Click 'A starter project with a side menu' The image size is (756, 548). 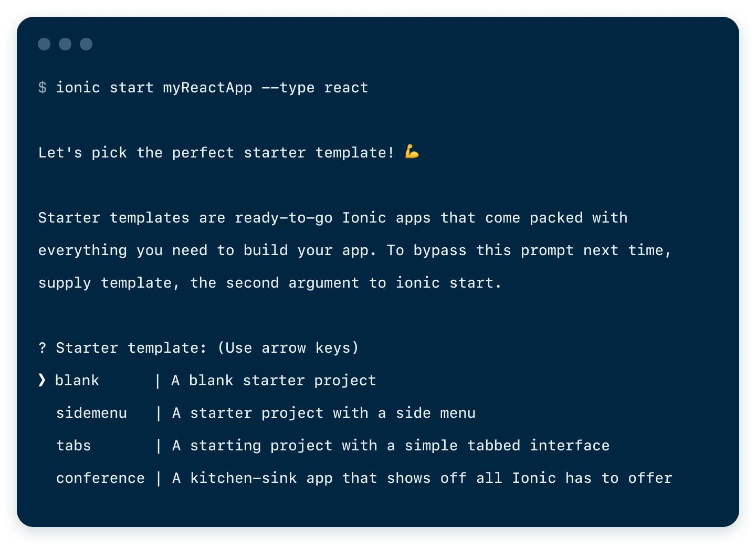coord(324,413)
